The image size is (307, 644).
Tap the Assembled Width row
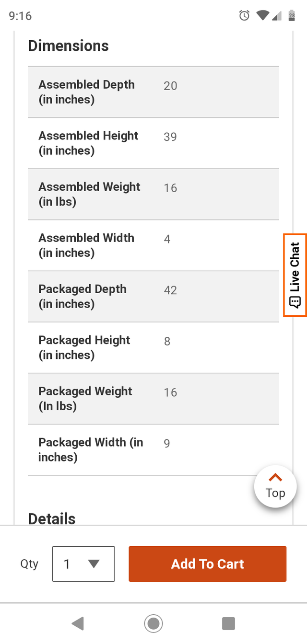153,245
